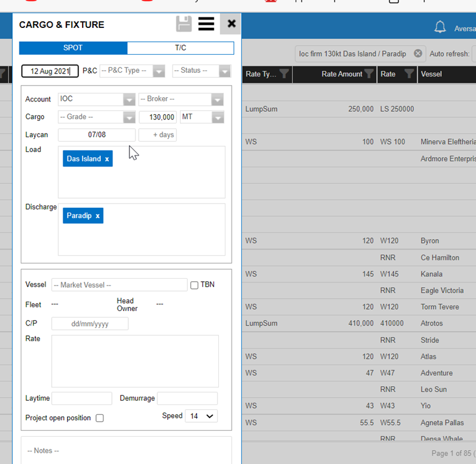Close the Cargo & Fixture panel
This screenshot has height=464, width=476.
coord(231,24)
